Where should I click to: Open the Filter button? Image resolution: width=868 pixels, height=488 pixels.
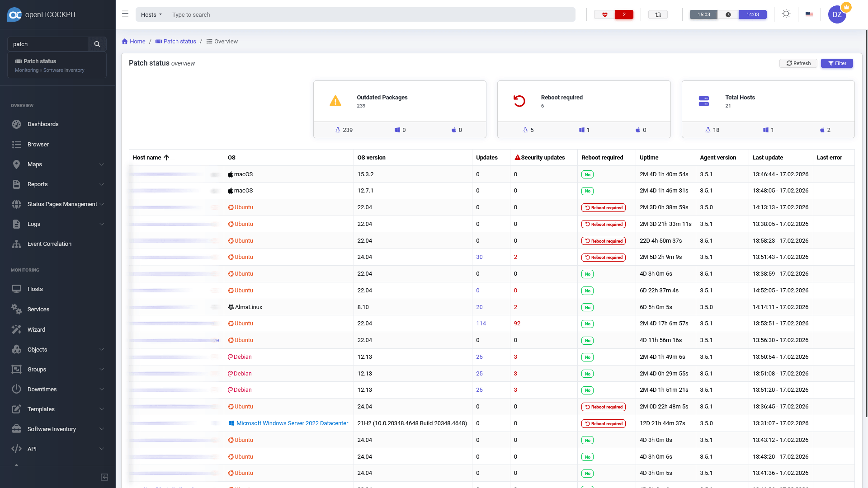coord(836,63)
